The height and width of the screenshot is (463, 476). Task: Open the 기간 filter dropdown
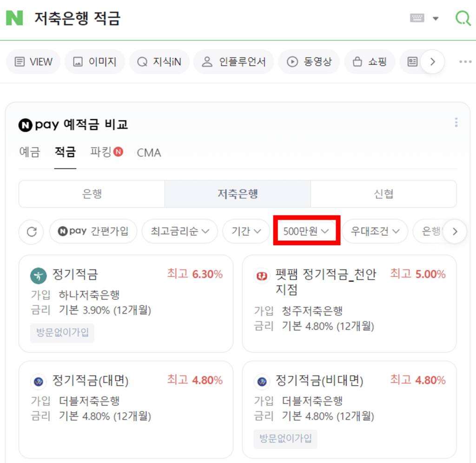(x=246, y=232)
